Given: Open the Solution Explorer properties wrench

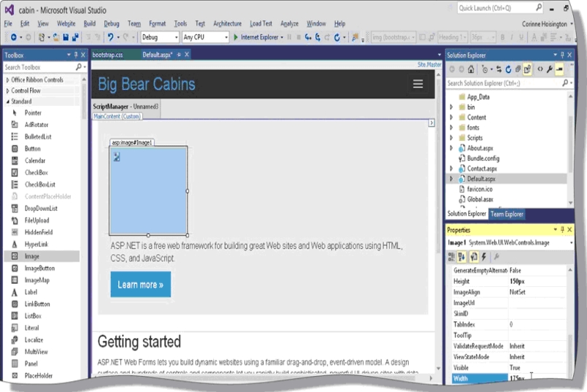Looking at the screenshot, I should (x=549, y=69).
